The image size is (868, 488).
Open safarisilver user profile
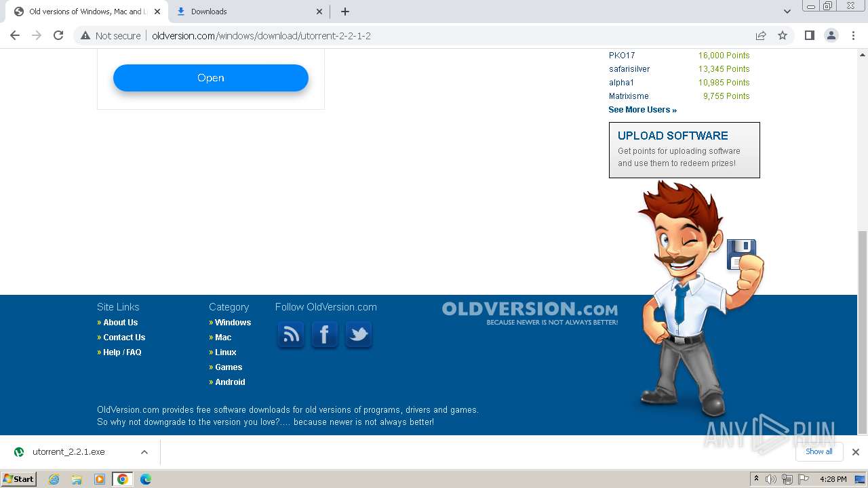point(629,69)
